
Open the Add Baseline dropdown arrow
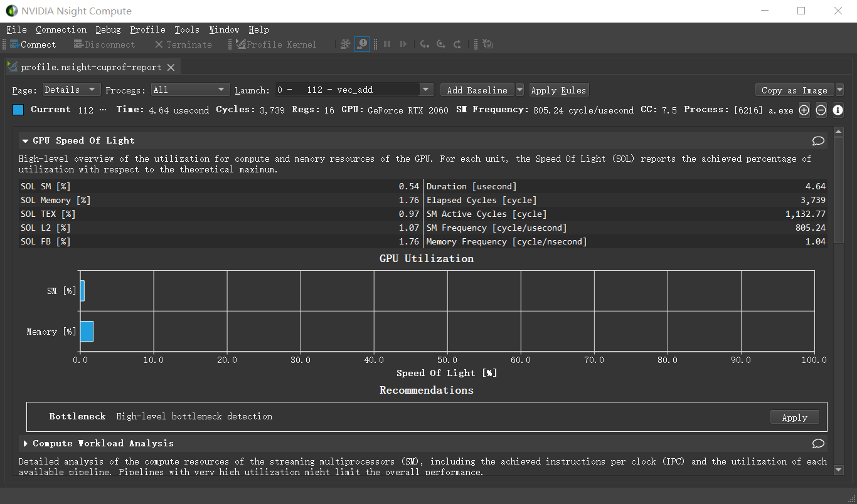tap(519, 90)
